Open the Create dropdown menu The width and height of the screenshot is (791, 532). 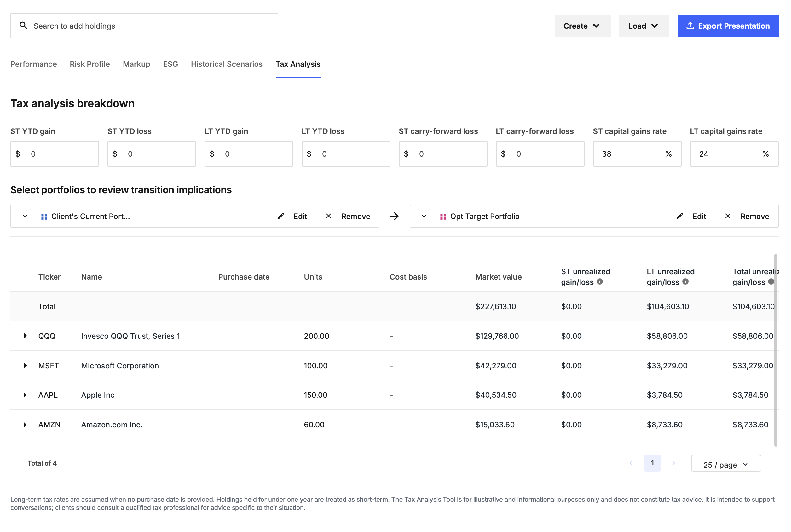582,26
